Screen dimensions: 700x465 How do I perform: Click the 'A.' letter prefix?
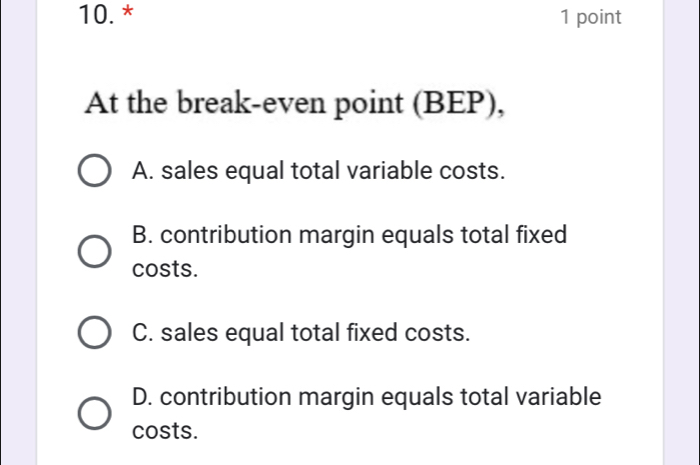(142, 171)
